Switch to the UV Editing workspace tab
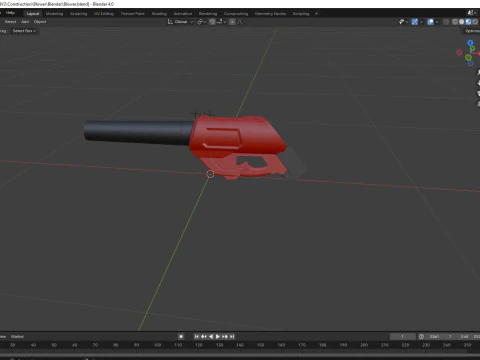This screenshot has width=480, height=360. click(x=104, y=14)
